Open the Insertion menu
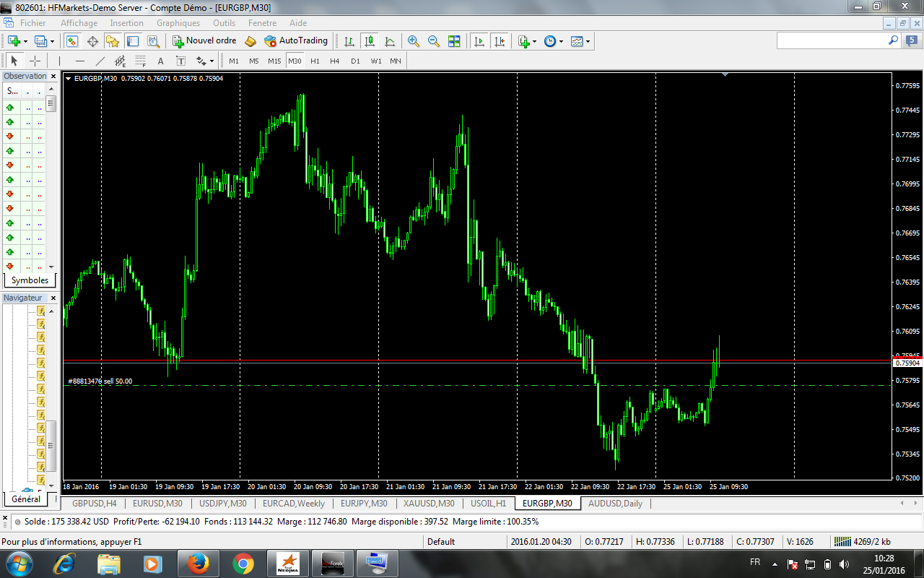The image size is (924, 578). [127, 23]
